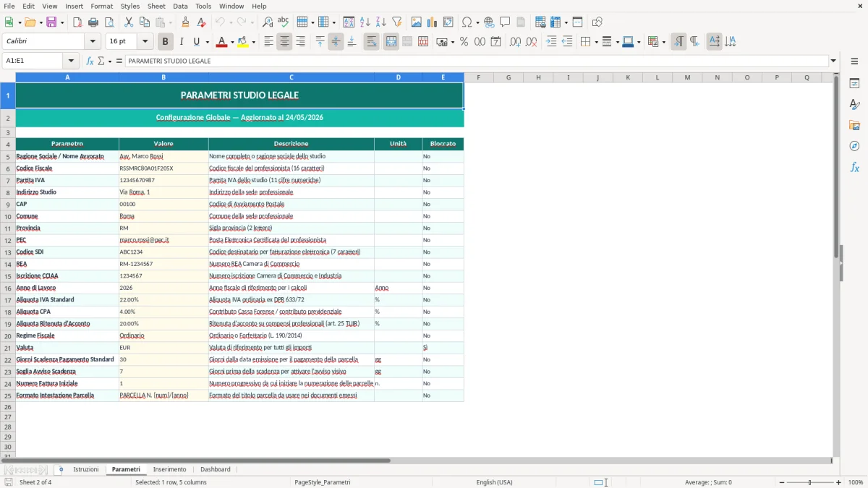The width and height of the screenshot is (868, 488).
Task: Open sidebar Navigator panel
Action: pyautogui.click(x=854, y=147)
